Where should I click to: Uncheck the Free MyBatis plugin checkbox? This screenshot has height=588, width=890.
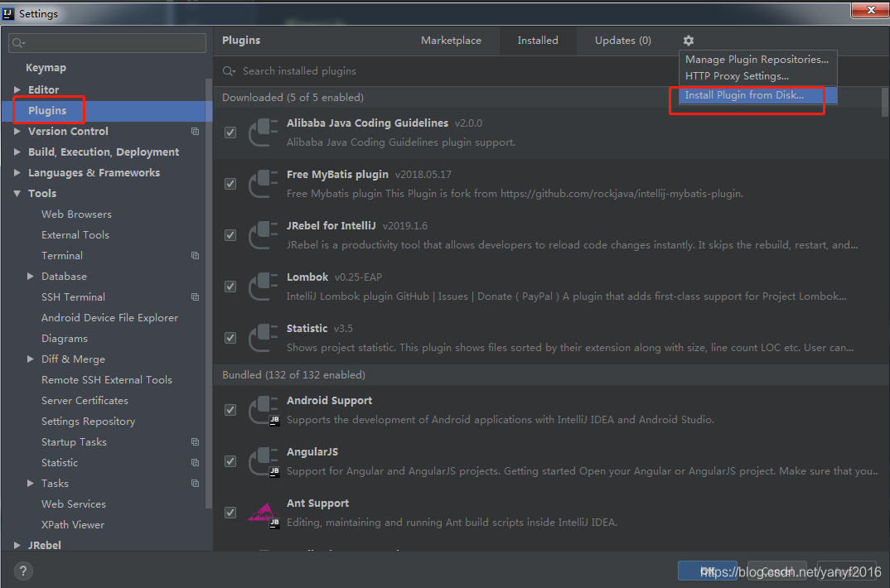(230, 184)
